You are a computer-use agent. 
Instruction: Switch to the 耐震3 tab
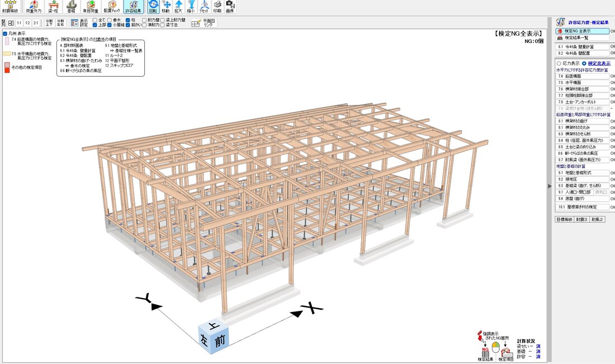pyautogui.click(x=581, y=219)
